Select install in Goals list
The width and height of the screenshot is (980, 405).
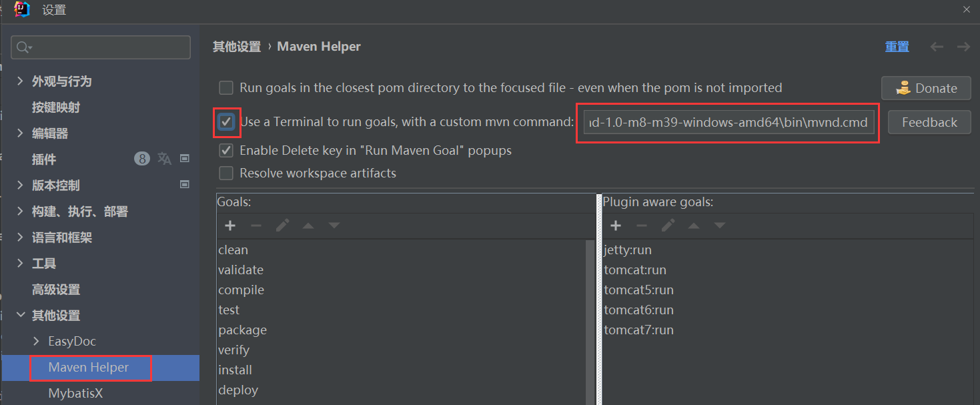235,370
